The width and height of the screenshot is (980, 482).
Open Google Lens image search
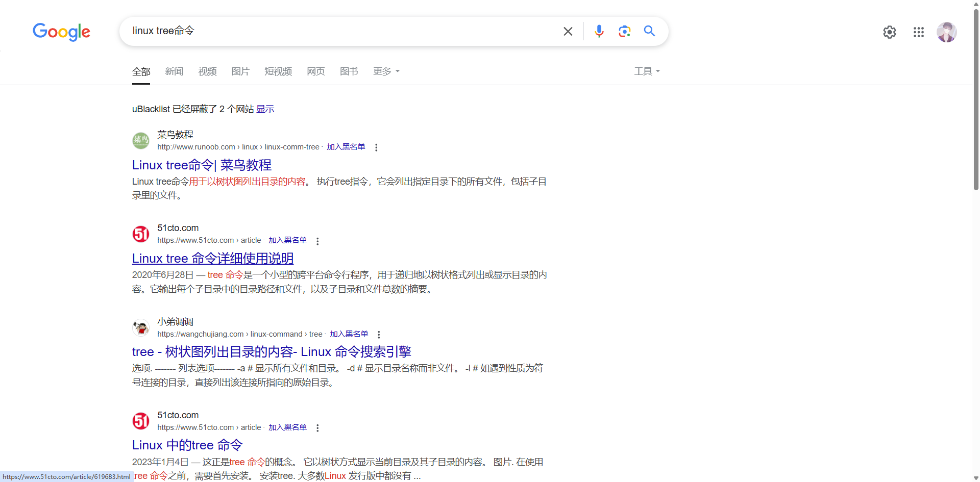(x=624, y=32)
